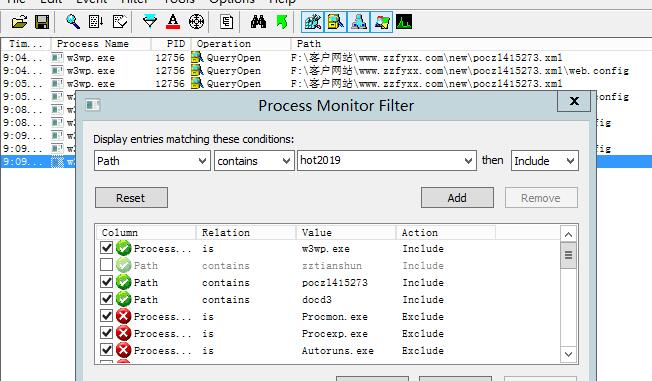Uncheck the docd3 Path filter checkbox
This screenshot has height=381, width=652.
(106, 299)
